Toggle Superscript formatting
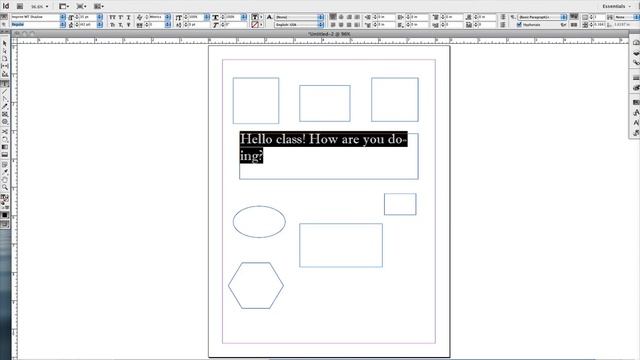 click(121, 17)
